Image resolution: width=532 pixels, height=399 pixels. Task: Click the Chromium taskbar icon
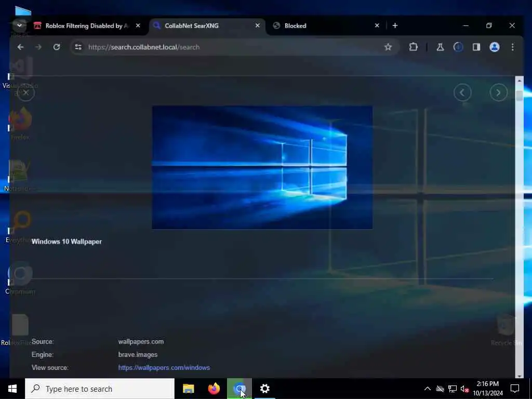coord(240,389)
